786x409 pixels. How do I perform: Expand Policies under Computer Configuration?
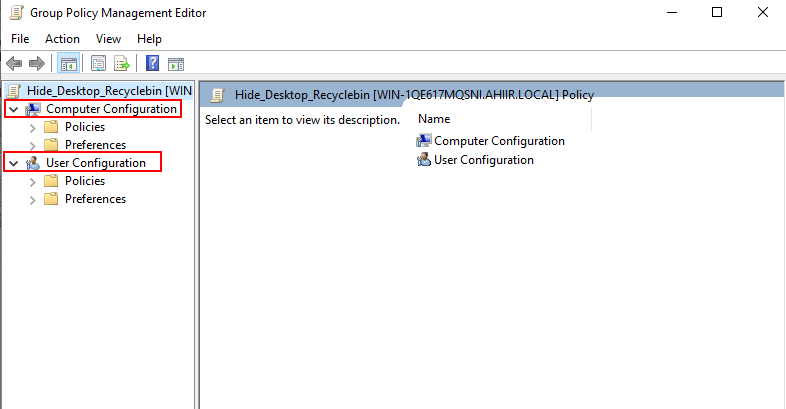tap(33, 128)
